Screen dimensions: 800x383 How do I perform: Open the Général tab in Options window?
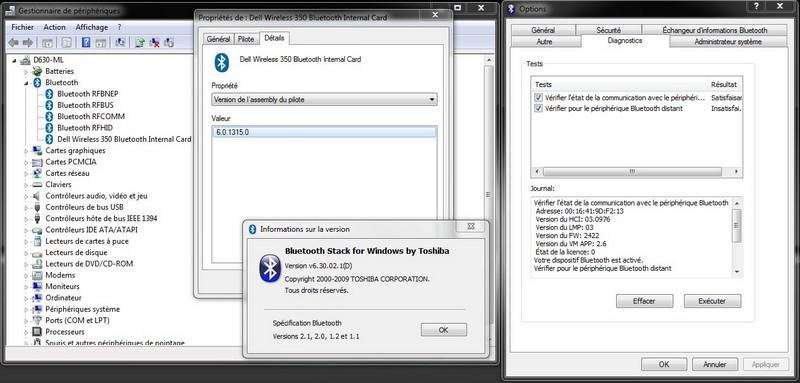[x=543, y=30]
